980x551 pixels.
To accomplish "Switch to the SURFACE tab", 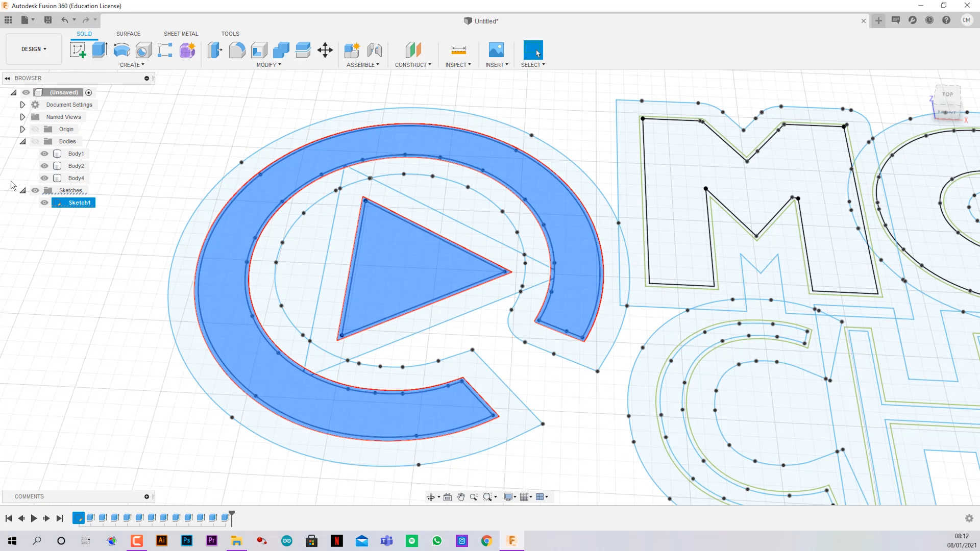I will click(x=128, y=34).
